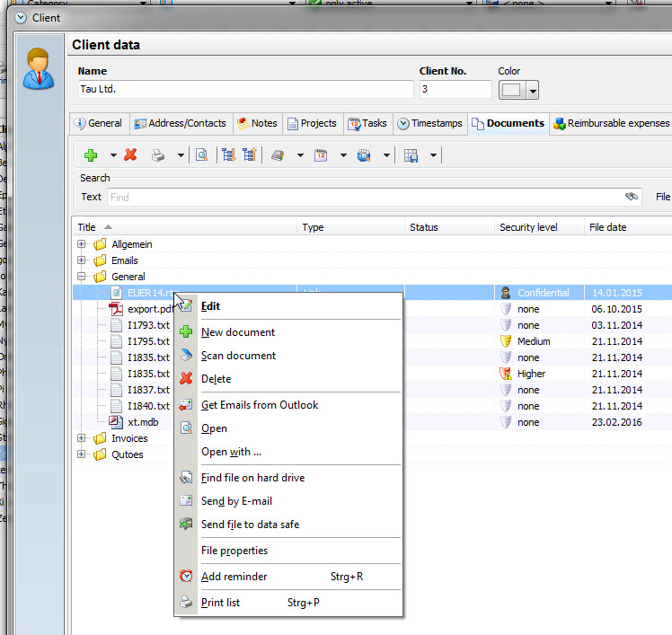Open the Color dropdown arrow

point(532,91)
